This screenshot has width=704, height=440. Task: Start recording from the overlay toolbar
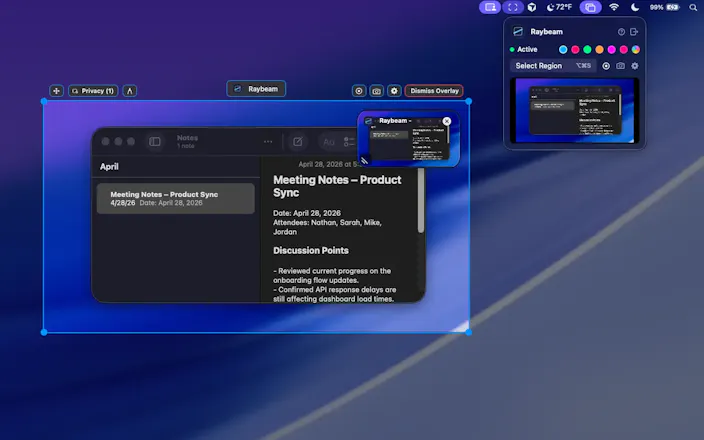tap(359, 91)
